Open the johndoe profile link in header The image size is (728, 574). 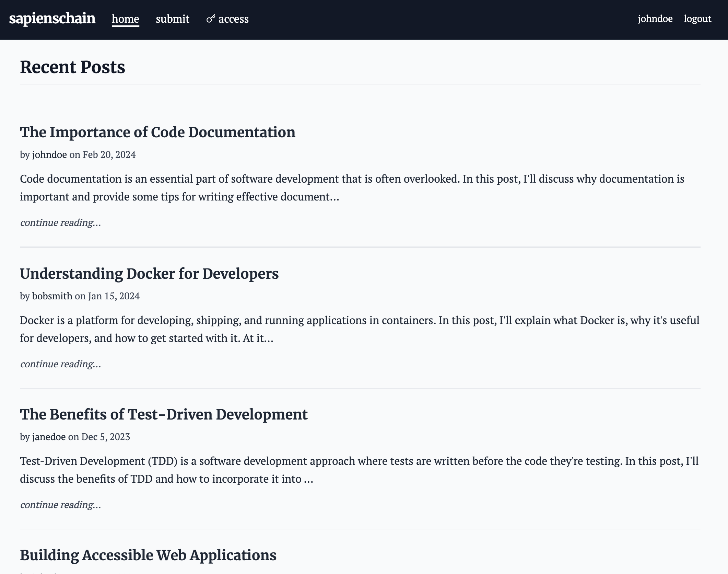[x=655, y=19]
